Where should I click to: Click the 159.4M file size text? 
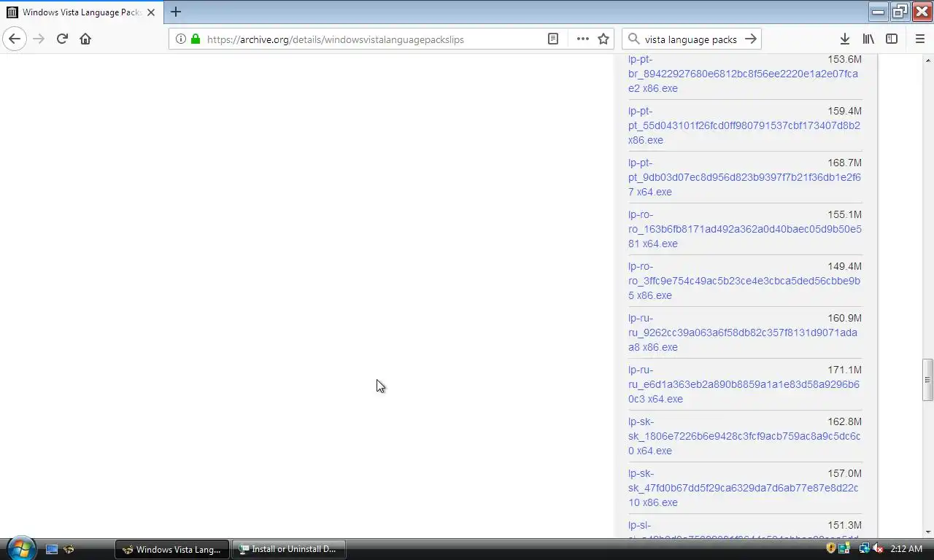[x=844, y=111]
